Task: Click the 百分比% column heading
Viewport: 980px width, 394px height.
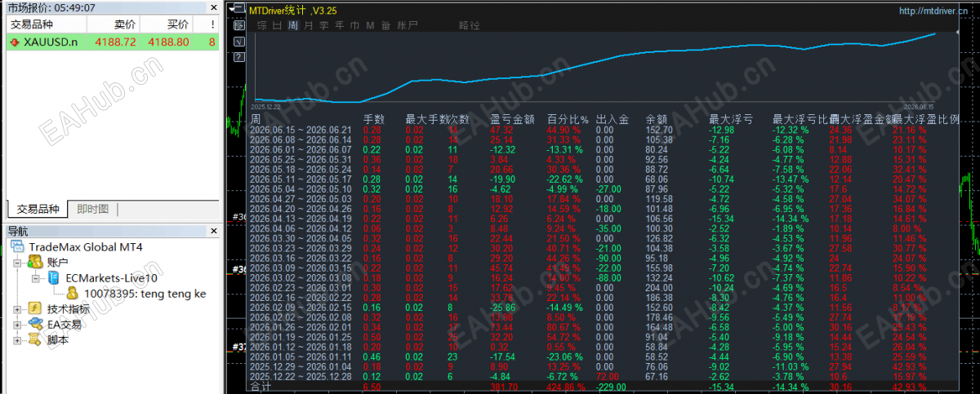Action: pyautogui.click(x=568, y=119)
